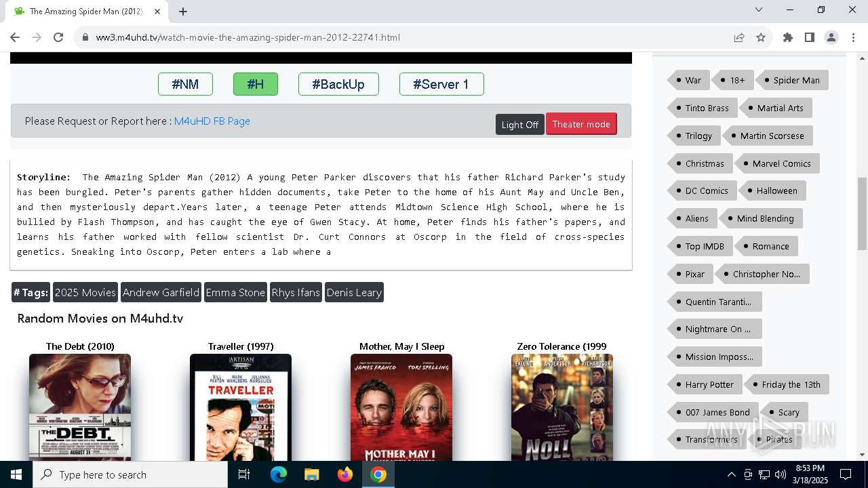Open Zero Tolerance (1999 poster

562,407
